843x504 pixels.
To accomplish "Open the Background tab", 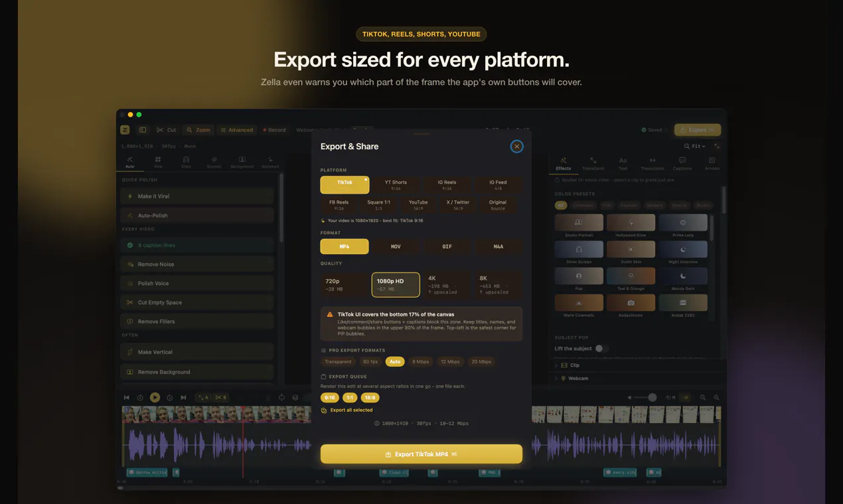I will coord(242,162).
